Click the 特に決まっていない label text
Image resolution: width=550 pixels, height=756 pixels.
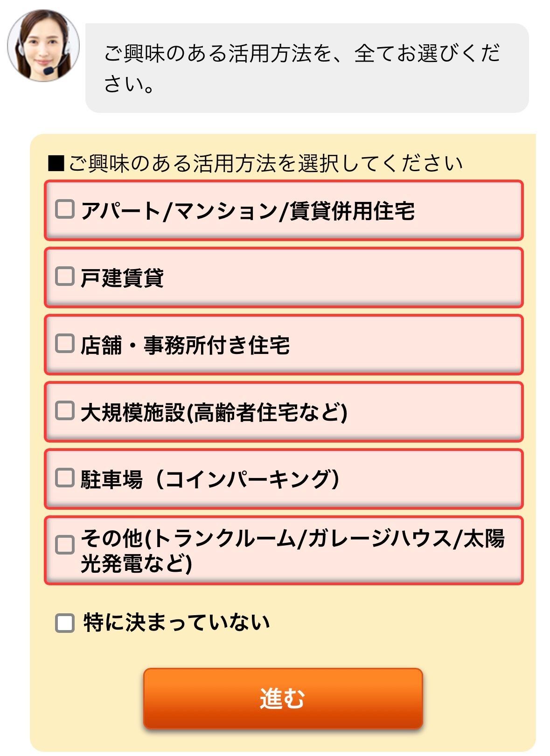pyautogui.click(x=176, y=623)
